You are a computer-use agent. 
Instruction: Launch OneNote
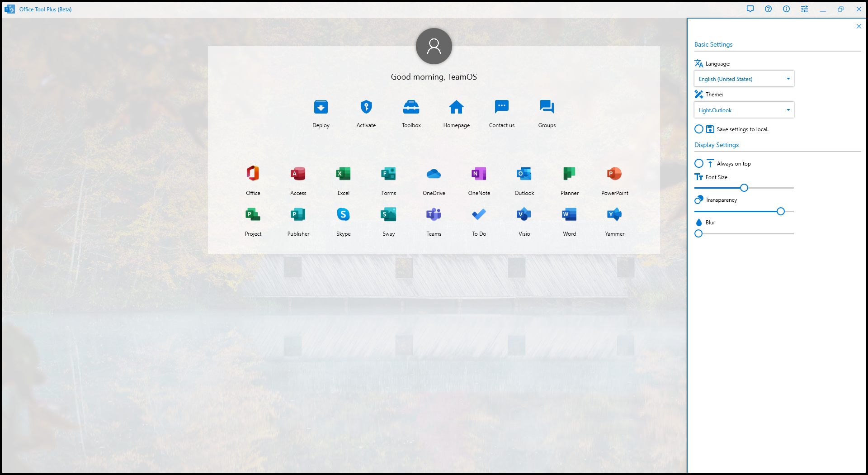tap(479, 174)
